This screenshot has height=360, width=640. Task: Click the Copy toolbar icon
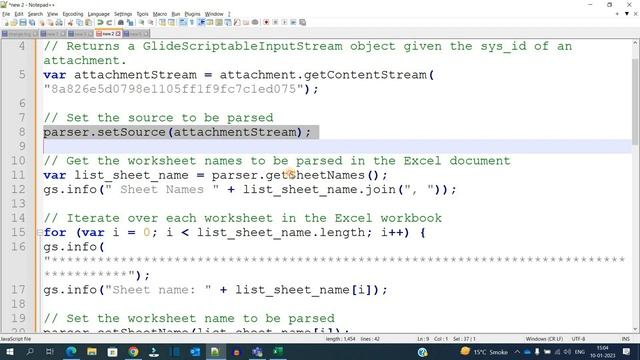pyautogui.click(x=79, y=22)
